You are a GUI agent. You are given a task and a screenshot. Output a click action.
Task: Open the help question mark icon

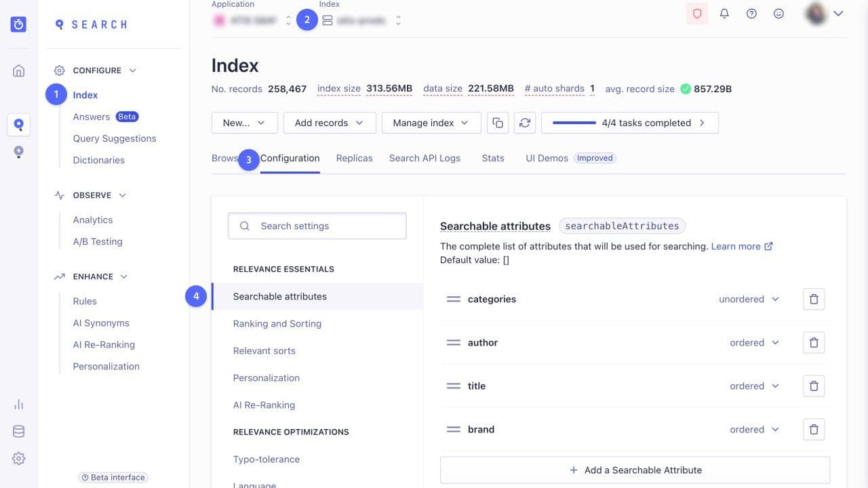point(751,14)
